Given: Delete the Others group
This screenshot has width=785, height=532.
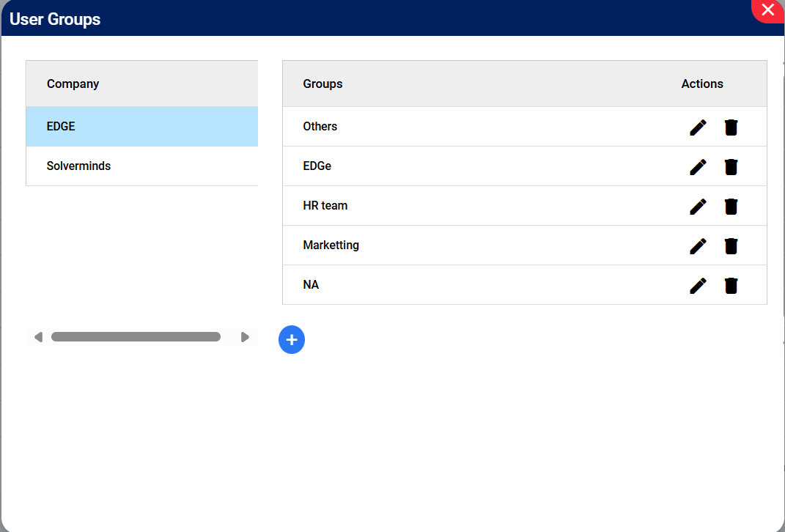Looking at the screenshot, I should click(x=731, y=128).
